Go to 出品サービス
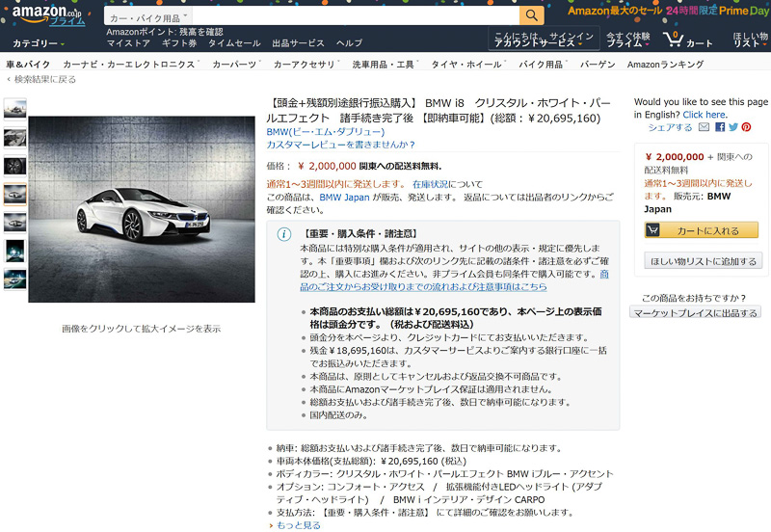Viewport: 771px width, 532px height. tap(298, 43)
